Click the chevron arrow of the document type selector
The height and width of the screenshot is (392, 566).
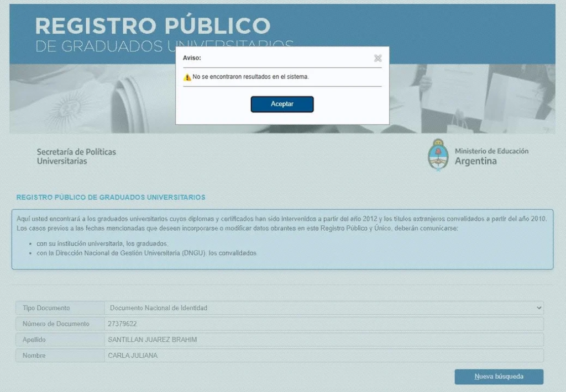coord(539,308)
